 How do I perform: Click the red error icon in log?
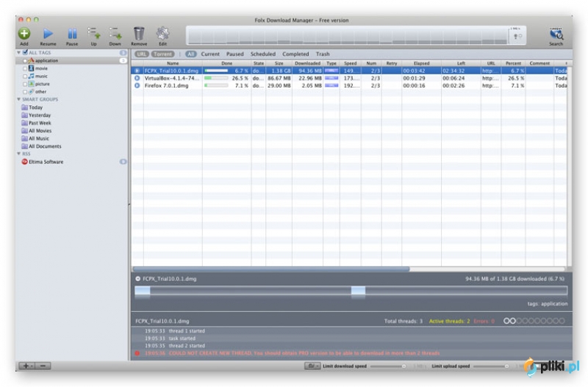[137, 353]
